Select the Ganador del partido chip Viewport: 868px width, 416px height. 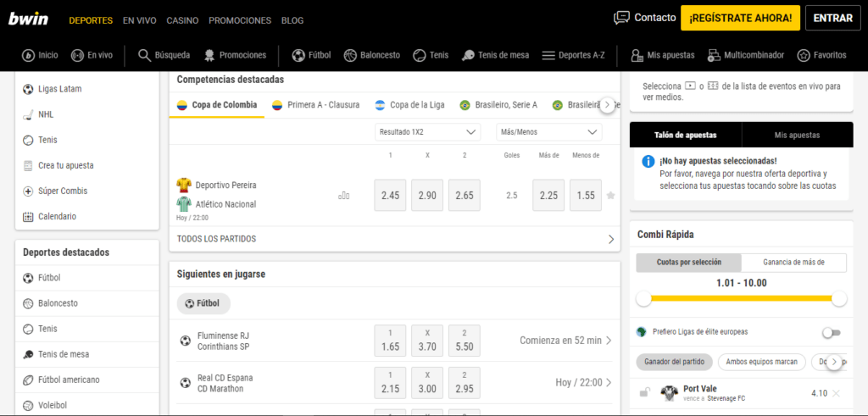click(x=674, y=363)
